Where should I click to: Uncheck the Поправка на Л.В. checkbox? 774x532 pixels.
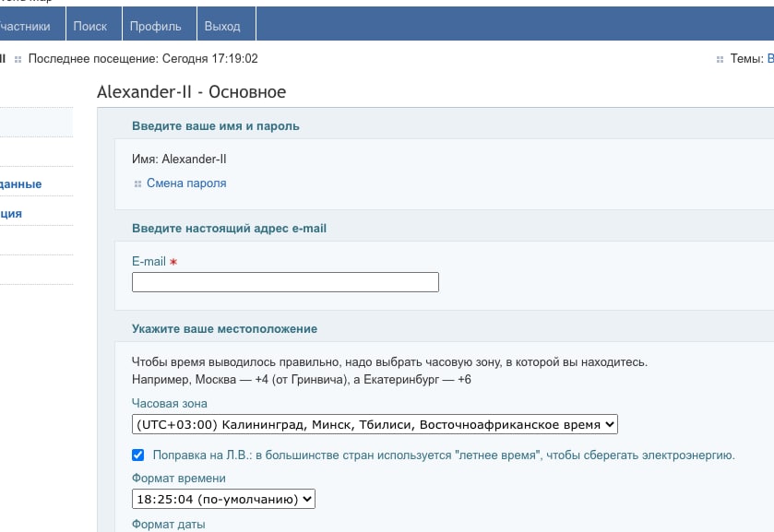(138, 455)
